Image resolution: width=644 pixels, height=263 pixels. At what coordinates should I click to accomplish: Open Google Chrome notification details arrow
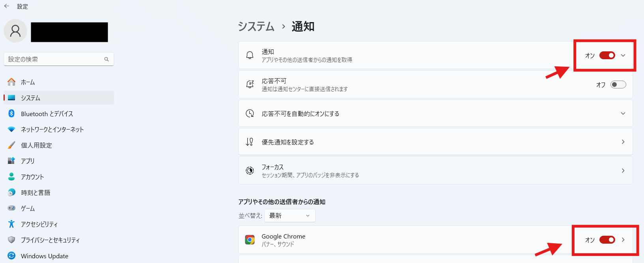coord(623,240)
